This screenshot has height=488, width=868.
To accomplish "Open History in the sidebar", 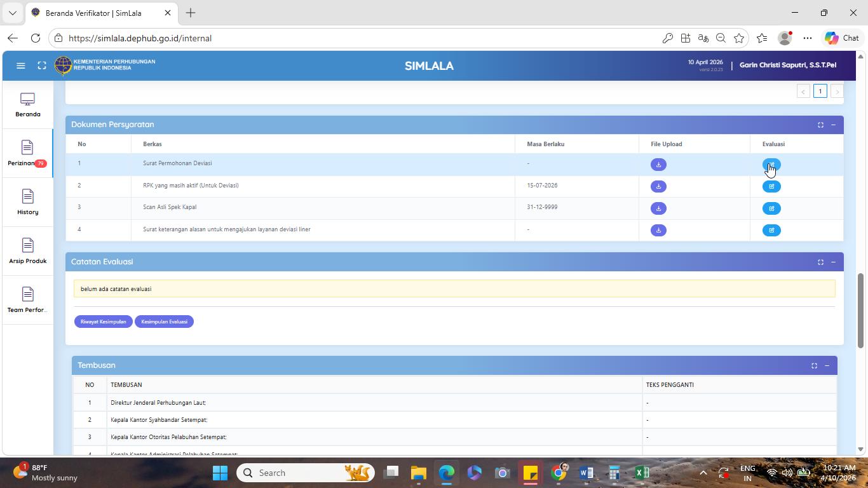I will pos(28,203).
